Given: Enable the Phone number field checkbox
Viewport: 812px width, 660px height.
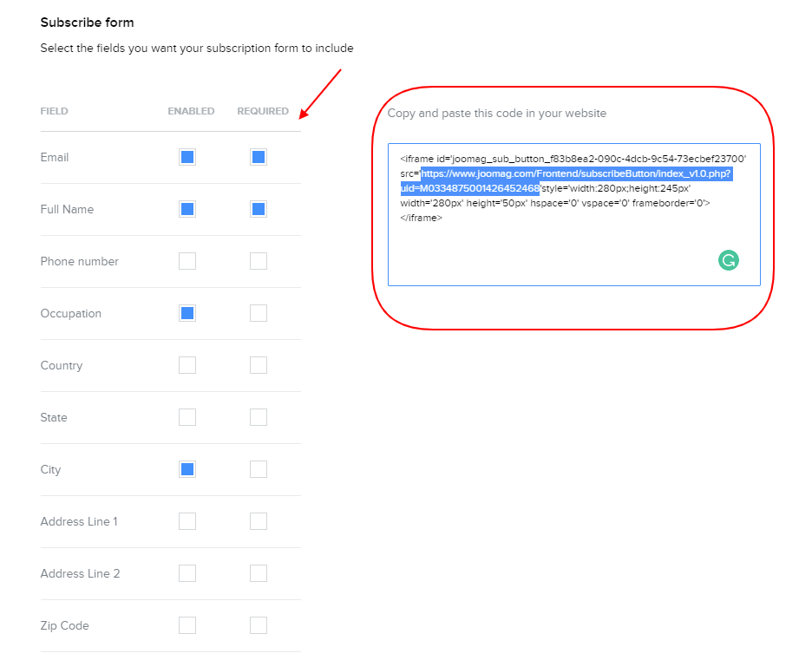Looking at the screenshot, I should 187,261.
